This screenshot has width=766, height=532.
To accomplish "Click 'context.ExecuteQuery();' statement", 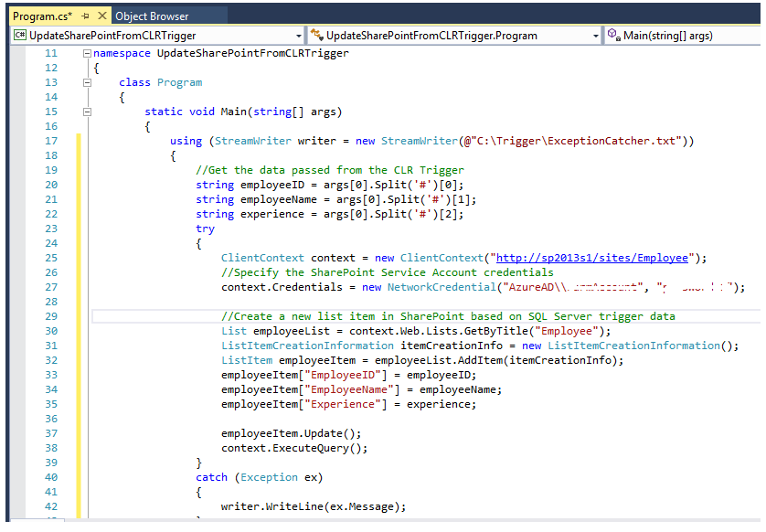I will pos(294,449).
